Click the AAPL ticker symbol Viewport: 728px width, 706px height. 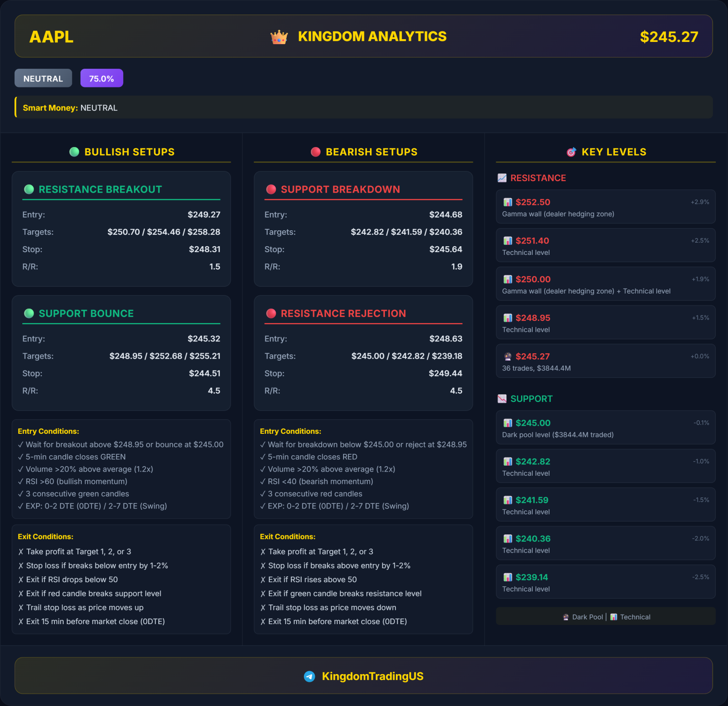tap(51, 37)
